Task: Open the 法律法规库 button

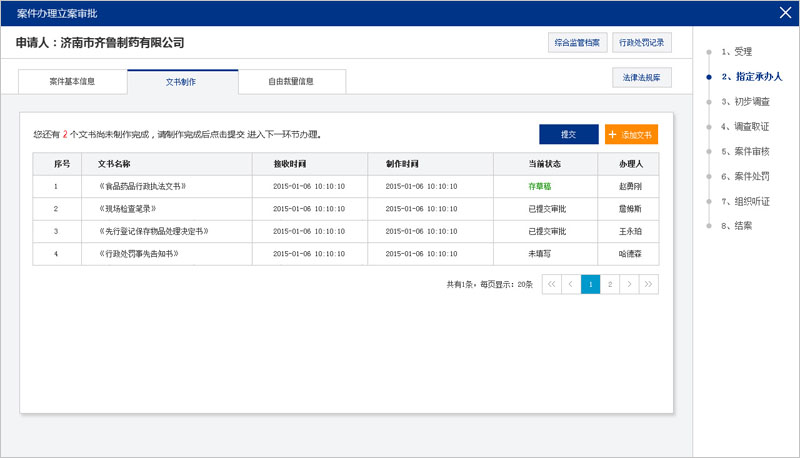Action: point(641,78)
